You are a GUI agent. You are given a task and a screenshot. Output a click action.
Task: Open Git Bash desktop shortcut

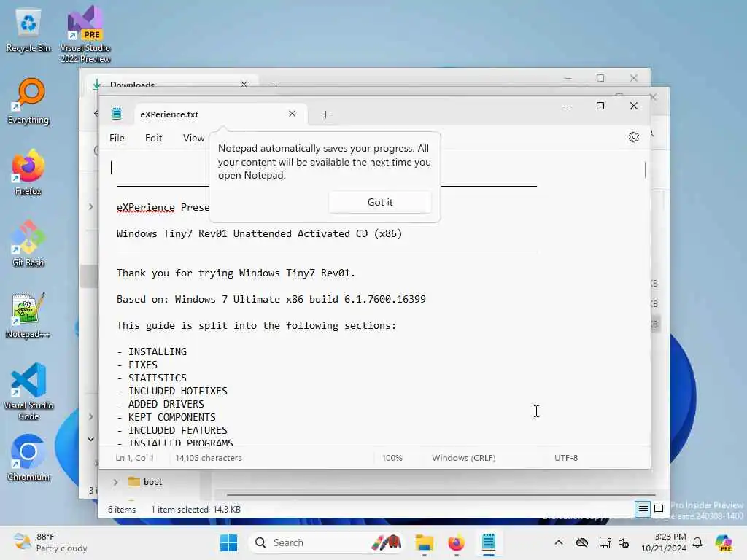[x=28, y=244]
